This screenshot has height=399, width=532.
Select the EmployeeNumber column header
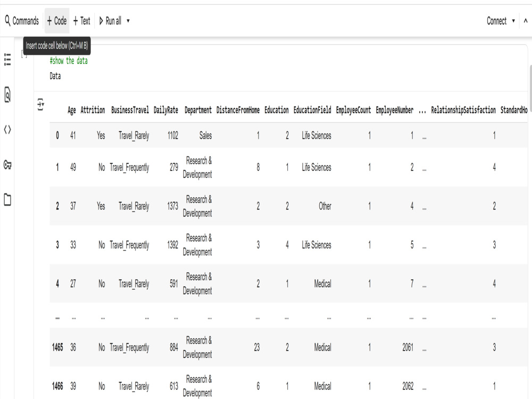[x=395, y=110]
